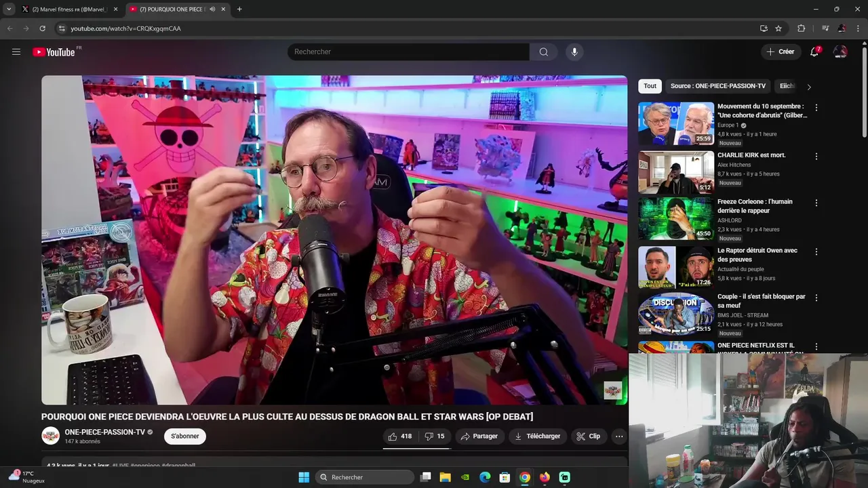Viewport: 868px width, 488px height.
Task: Click the Partager button
Action: pyautogui.click(x=479, y=436)
